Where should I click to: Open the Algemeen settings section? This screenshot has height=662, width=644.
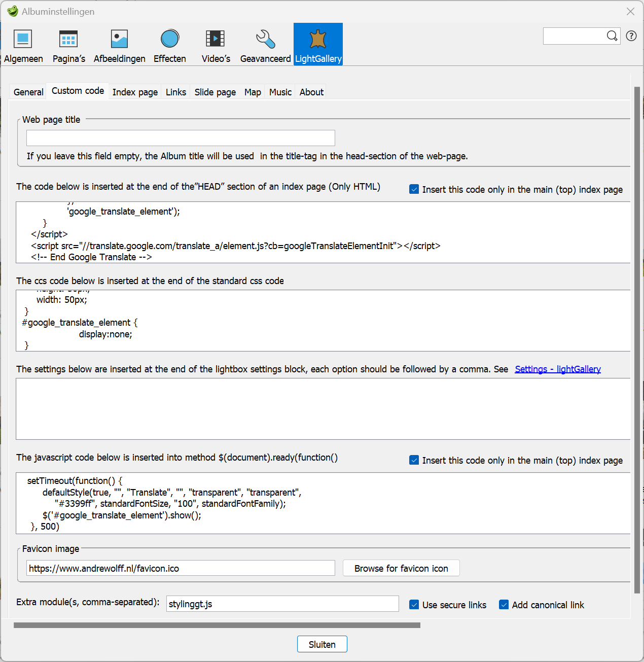[23, 45]
